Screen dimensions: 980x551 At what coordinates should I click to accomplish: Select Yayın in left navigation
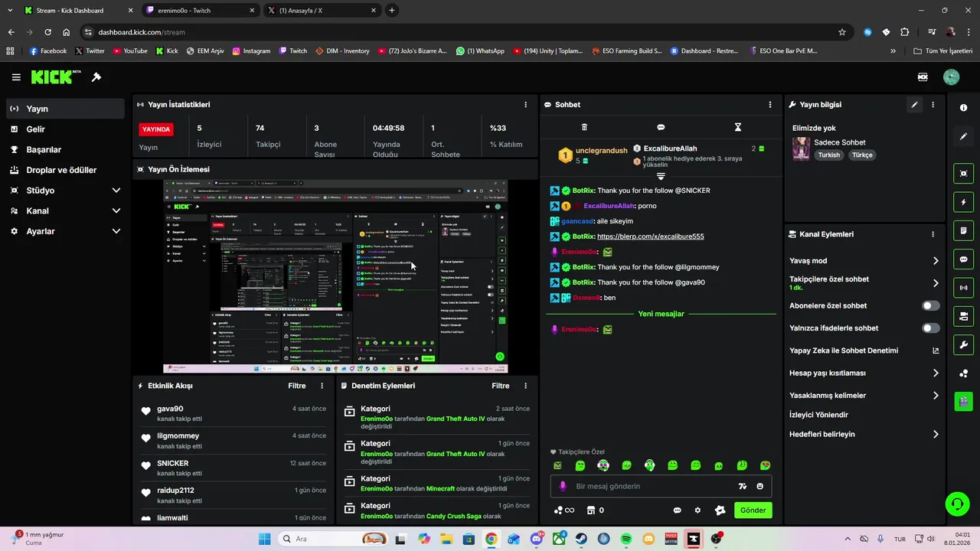[64, 109]
